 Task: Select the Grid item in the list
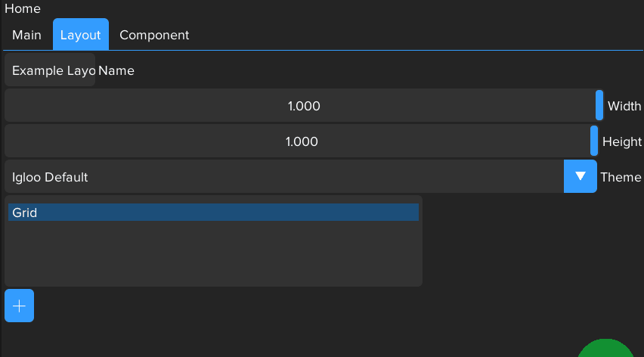click(213, 213)
